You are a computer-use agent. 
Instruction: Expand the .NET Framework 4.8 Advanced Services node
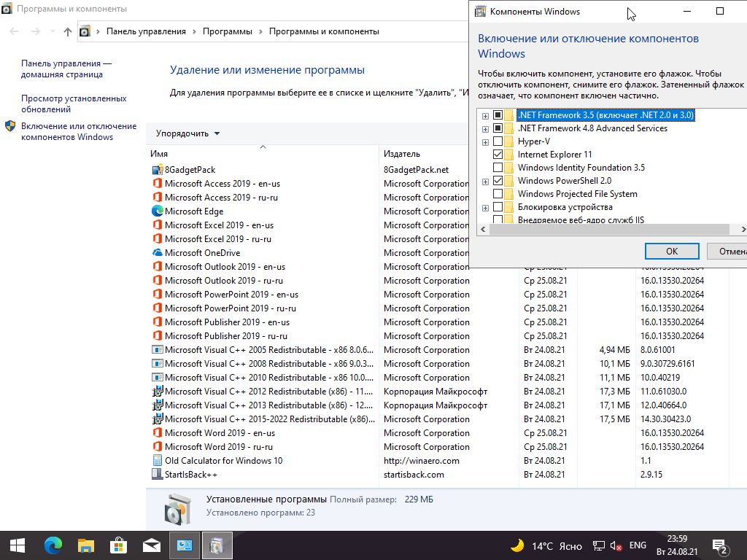coord(485,130)
